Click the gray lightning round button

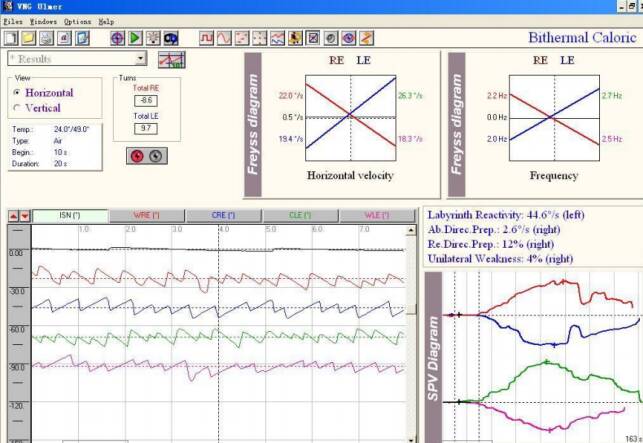[x=155, y=155]
